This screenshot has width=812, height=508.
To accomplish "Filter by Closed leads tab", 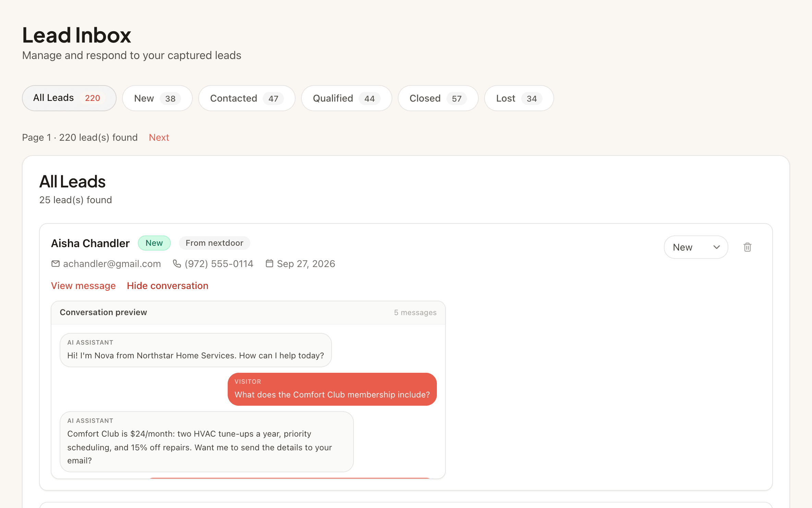I will (438, 98).
